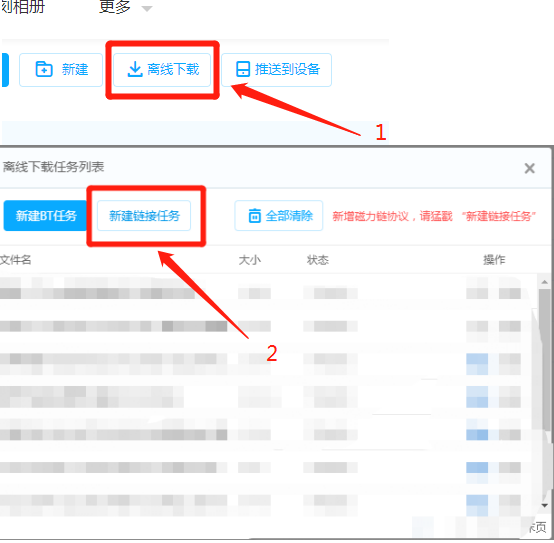The width and height of the screenshot is (554, 543).
Task: Close the 离线下载任务列表 dialog
Action: (529, 168)
